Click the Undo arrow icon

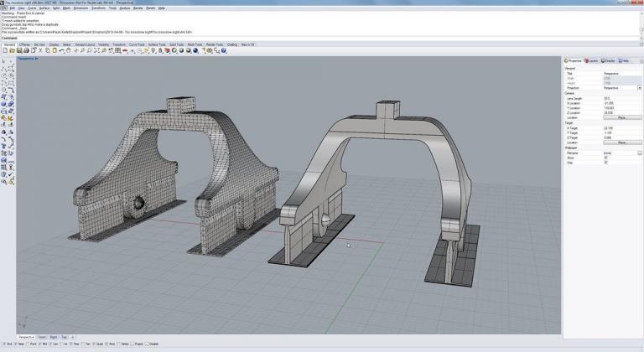[61, 50]
